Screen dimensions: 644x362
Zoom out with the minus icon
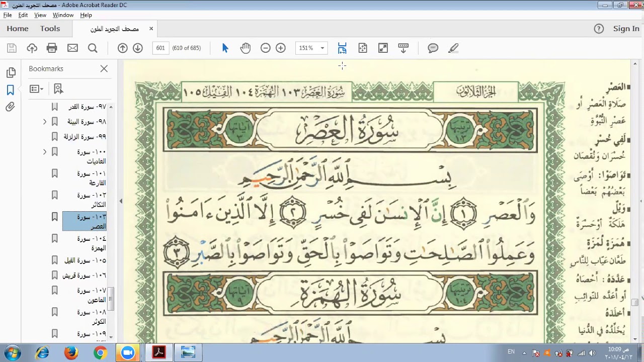coord(266,48)
